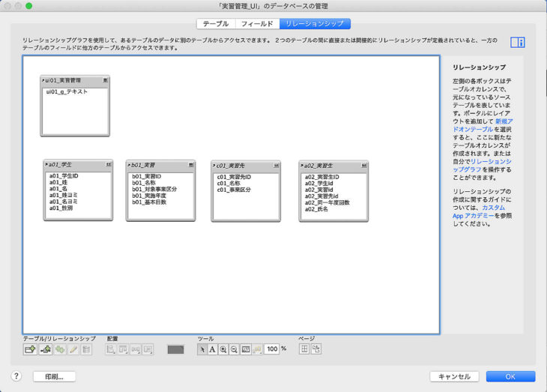Click the zoom out magnifier tool
The width and height of the screenshot is (547, 392).
pyautogui.click(x=234, y=349)
